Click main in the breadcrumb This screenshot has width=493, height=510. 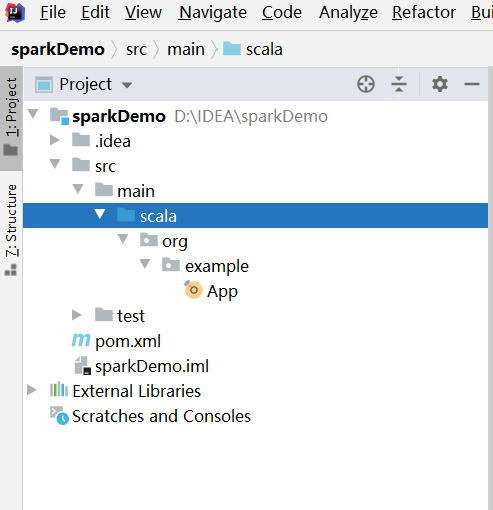[x=186, y=49]
